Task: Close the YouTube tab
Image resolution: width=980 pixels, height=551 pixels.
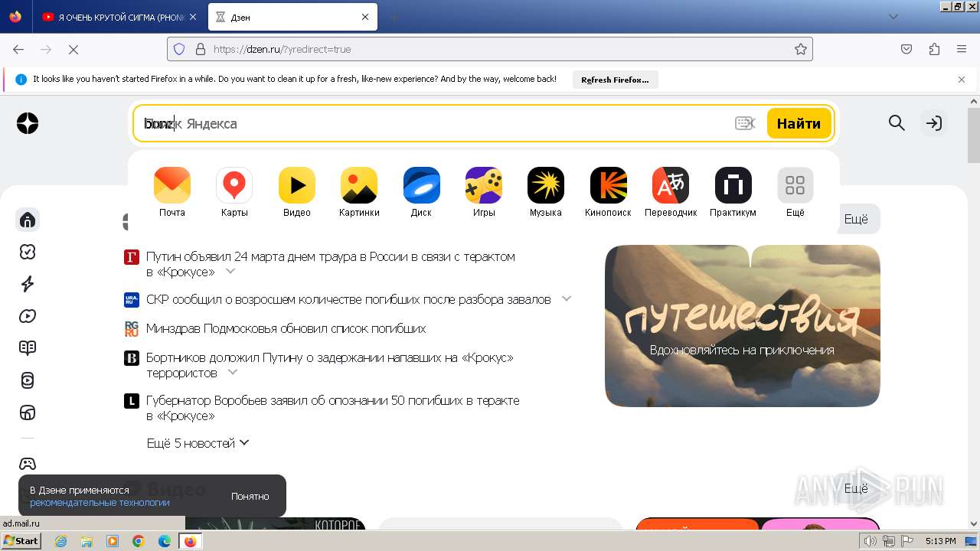Action: point(193,17)
